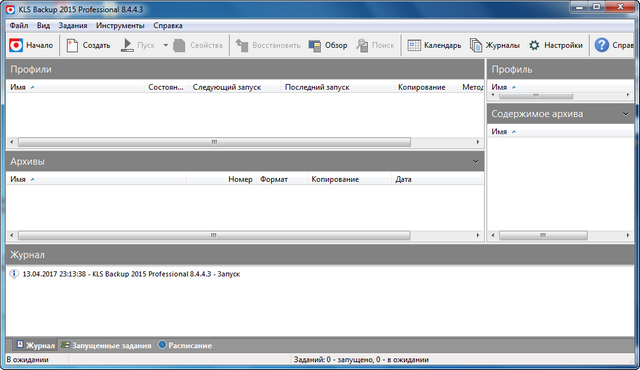Click the Дата column header
This screenshot has width=640, height=370.
click(437, 179)
